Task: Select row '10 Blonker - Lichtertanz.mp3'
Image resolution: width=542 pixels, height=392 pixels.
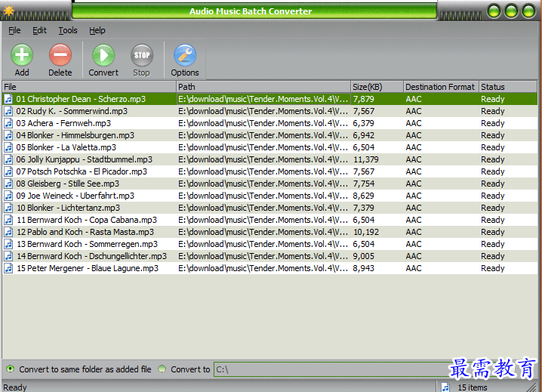Action: tap(270, 208)
